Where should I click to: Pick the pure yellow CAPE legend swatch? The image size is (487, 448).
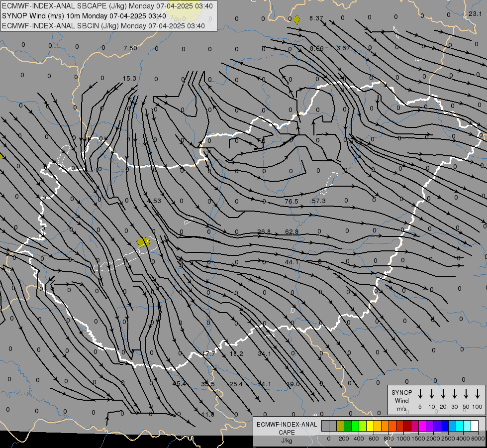click(x=370, y=426)
